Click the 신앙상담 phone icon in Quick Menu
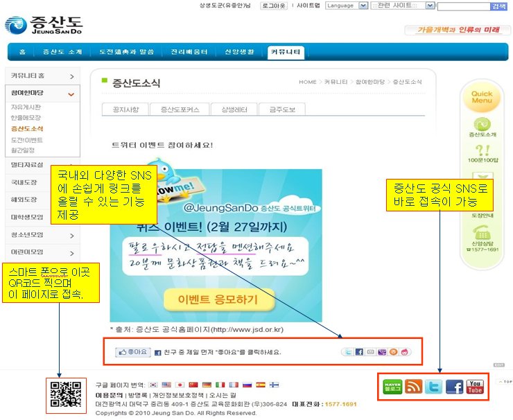This screenshot has width=513, height=420. pos(481,234)
